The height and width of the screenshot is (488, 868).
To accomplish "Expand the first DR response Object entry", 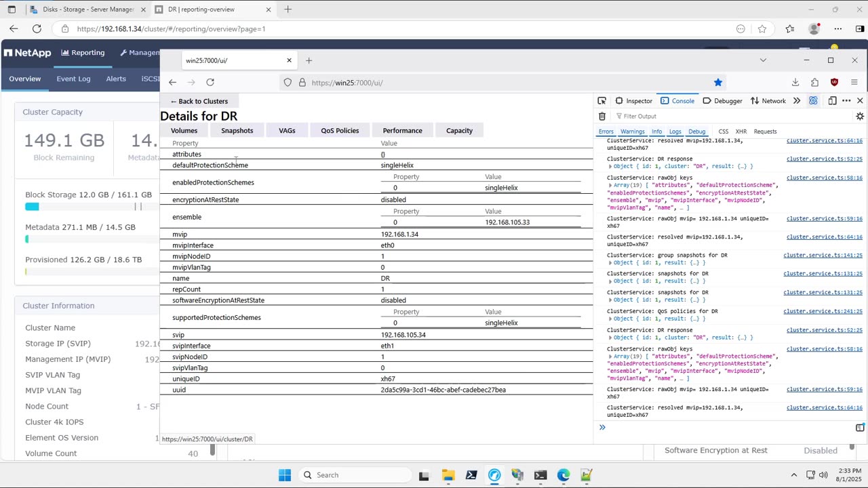I will pyautogui.click(x=610, y=166).
